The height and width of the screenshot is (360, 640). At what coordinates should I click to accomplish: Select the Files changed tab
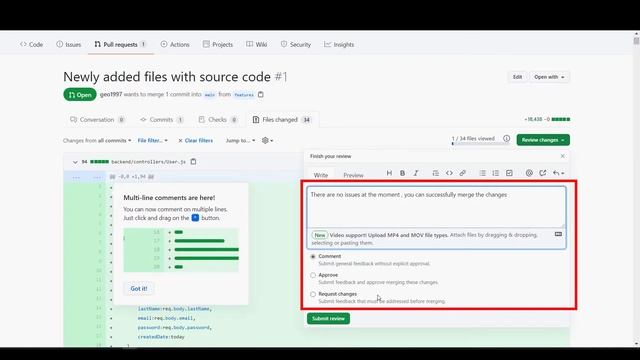click(x=282, y=120)
